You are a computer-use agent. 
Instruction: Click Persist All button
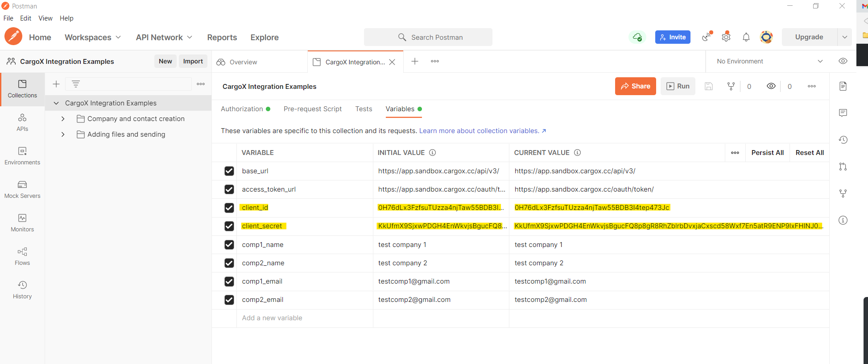[767, 153]
